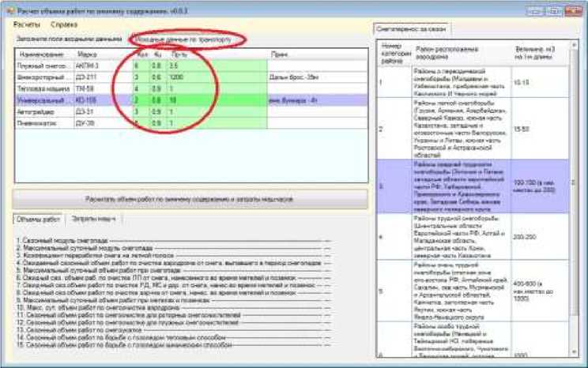Click the Рассчитать объем работ button
The width and height of the screenshot is (588, 368).
click(190, 200)
